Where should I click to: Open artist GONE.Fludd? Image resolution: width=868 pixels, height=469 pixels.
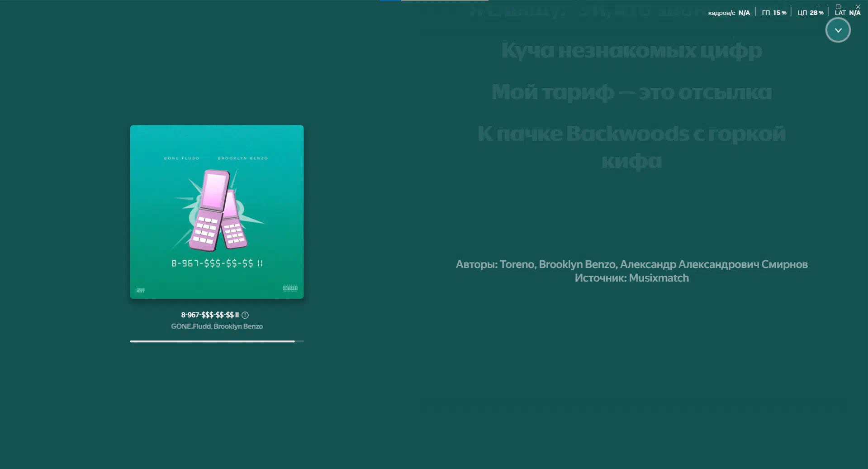pyautogui.click(x=191, y=326)
